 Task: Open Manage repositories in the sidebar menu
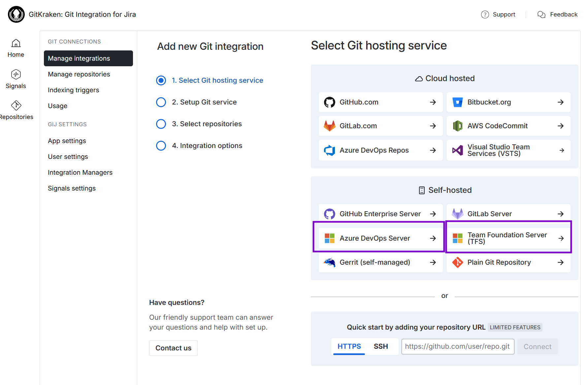pos(79,74)
